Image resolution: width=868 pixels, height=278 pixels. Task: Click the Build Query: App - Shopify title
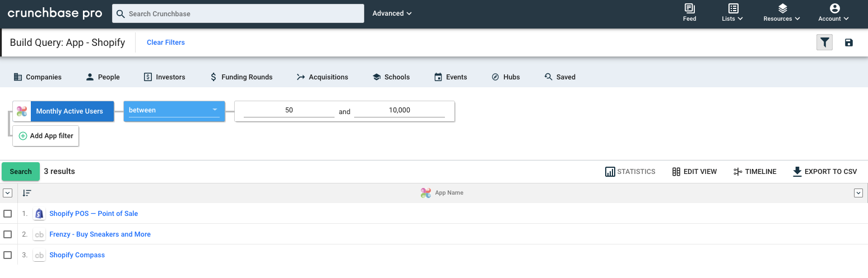[67, 43]
